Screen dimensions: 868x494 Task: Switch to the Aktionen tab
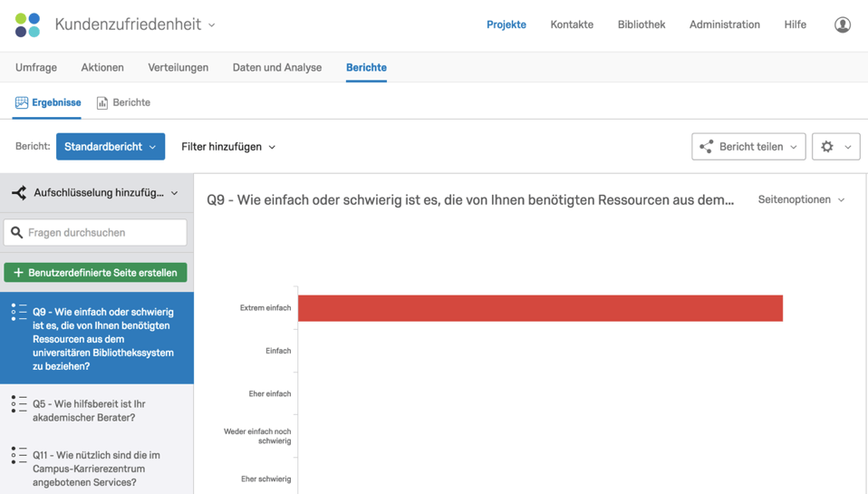102,68
